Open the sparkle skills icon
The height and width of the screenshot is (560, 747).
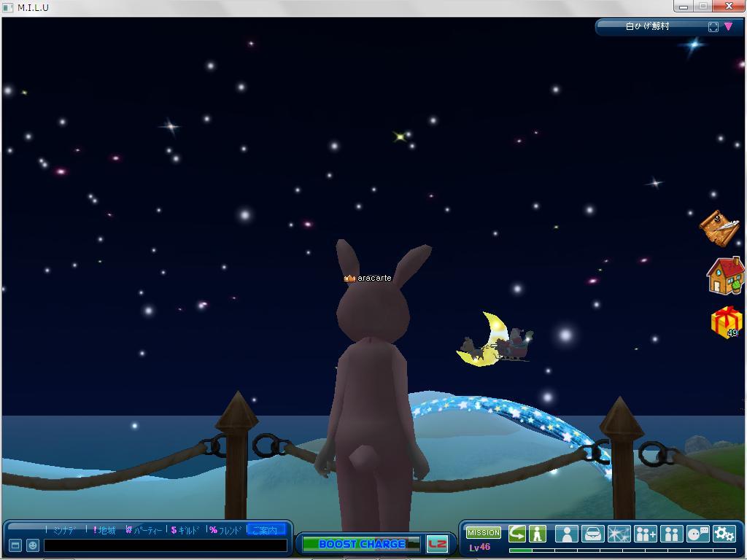click(x=619, y=534)
